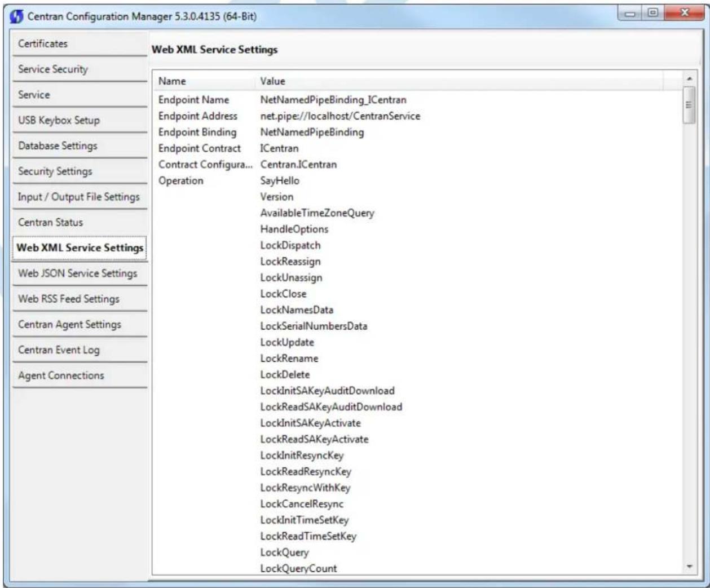Select LockDelete operation

285,375
